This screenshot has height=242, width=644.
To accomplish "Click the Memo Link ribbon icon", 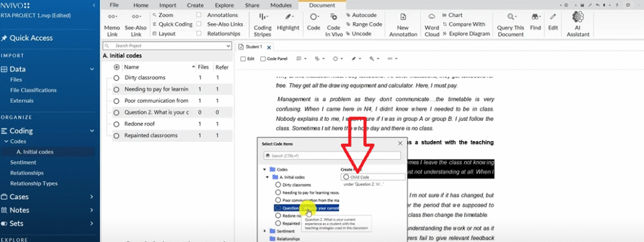I will pyautogui.click(x=112, y=16).
